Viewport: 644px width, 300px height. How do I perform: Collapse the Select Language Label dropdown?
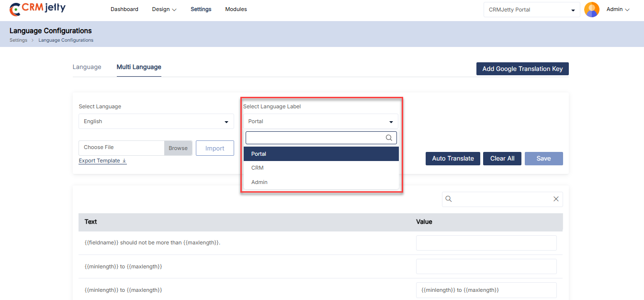tap(320, 121)
